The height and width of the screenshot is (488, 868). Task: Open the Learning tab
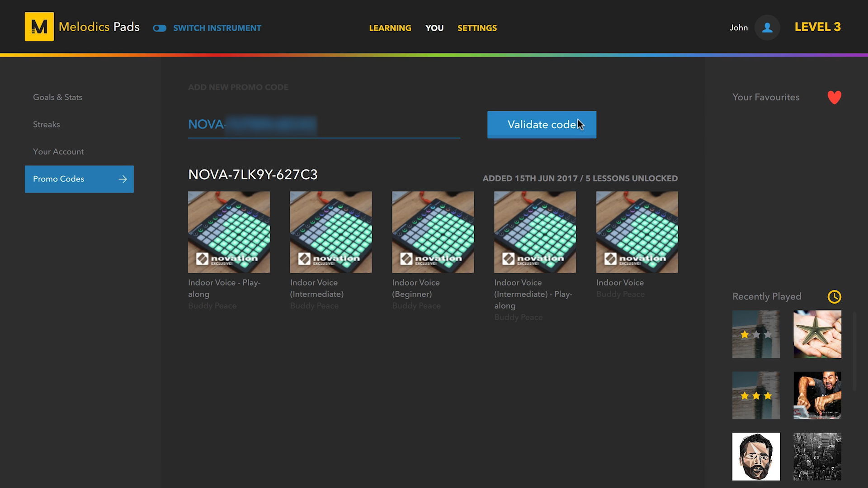coord(390,28)
